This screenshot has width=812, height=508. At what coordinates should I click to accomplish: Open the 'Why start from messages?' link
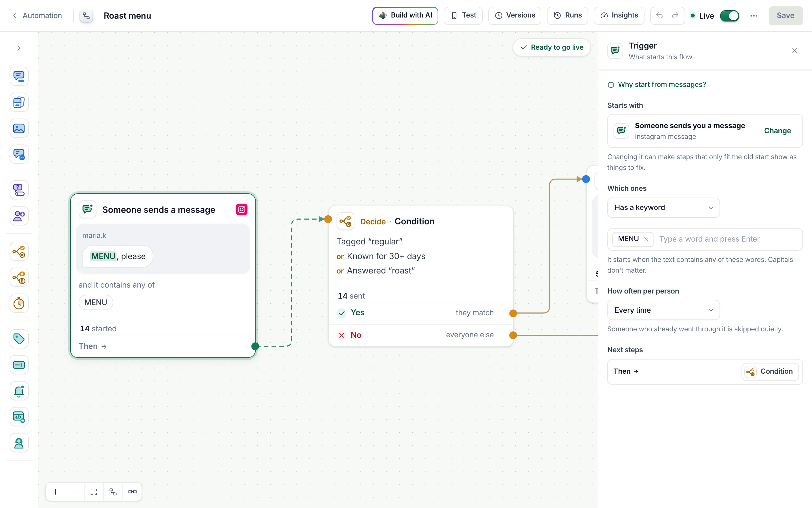(x=662, y=85)
